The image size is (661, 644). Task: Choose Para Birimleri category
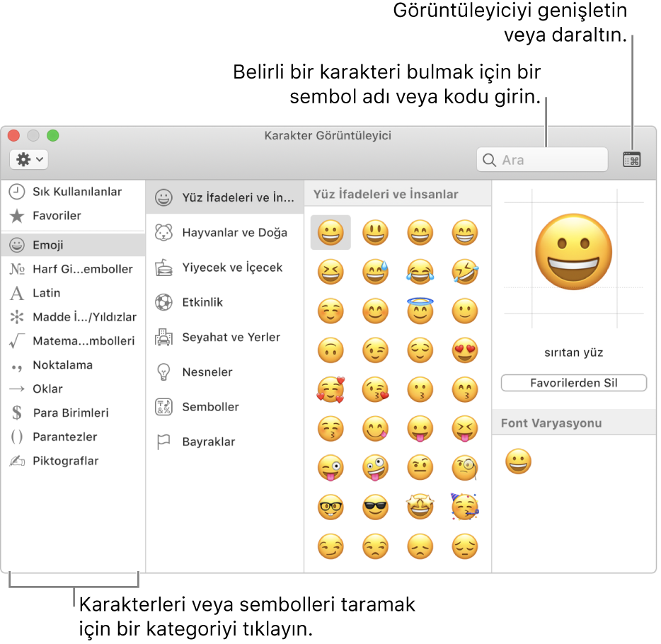(x=73, y=413)
